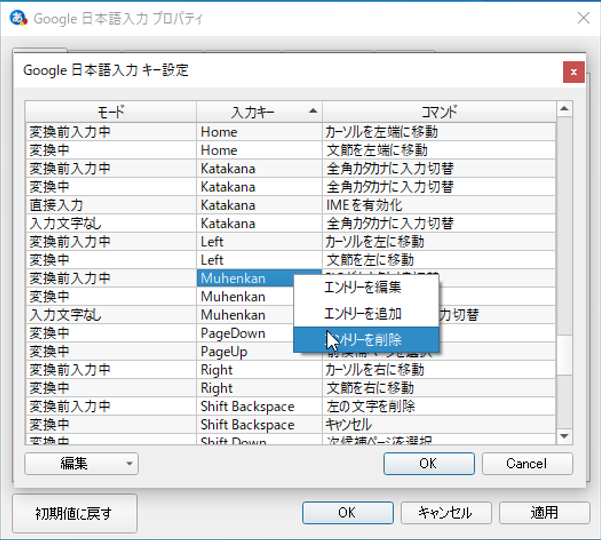
Task: Select the 直接入力 mode cell
Action: tap(110, 205)
